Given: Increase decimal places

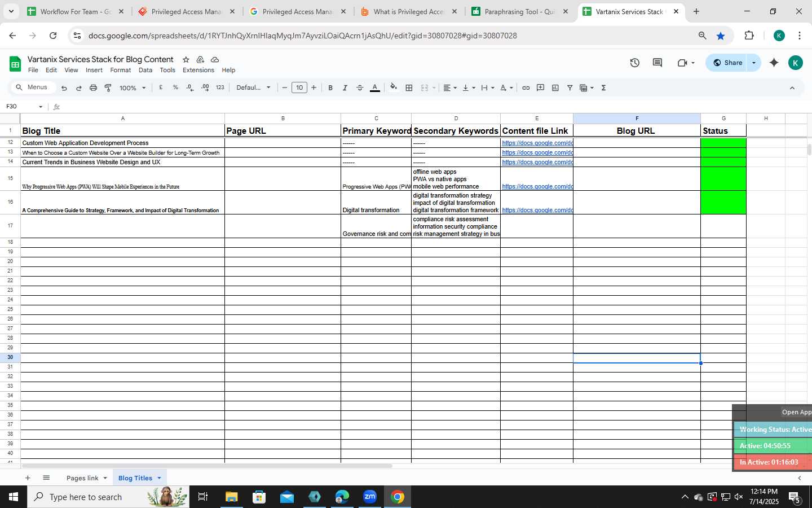Looking at the screenshot, I should click(205, 87).
